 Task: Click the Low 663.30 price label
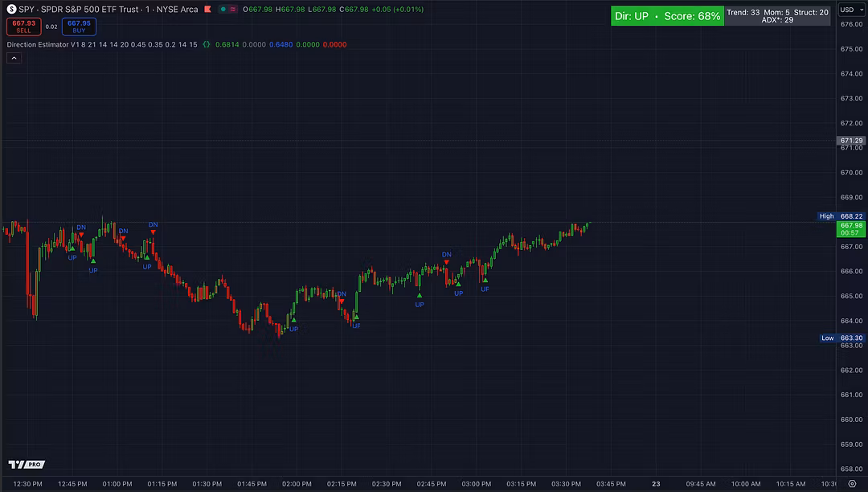841,338
